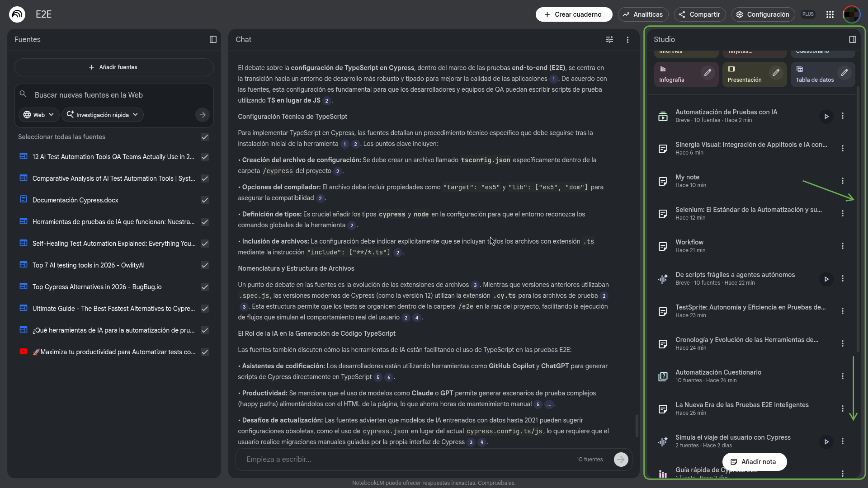The height and width of the screenshot is (488, 868).
Task: Open options for Selenium note
Action: 842,213
